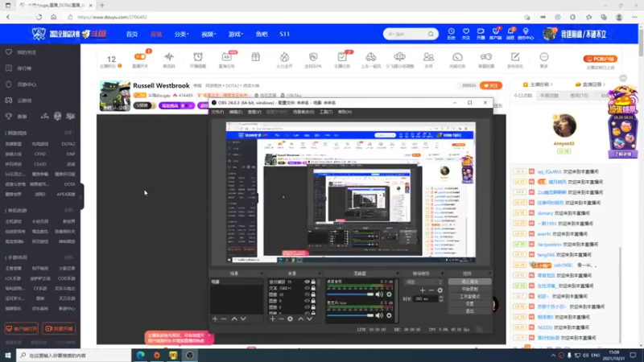This screenshot has width=644, height=362.
Task: Expand 直播回看 chevron in right panel
Action: [605, 84]
